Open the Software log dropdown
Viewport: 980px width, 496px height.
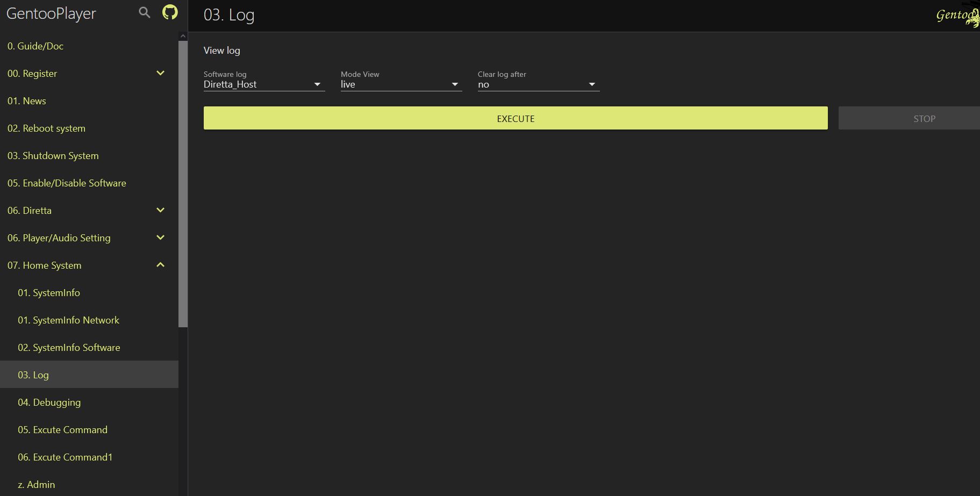coord(264,84)
